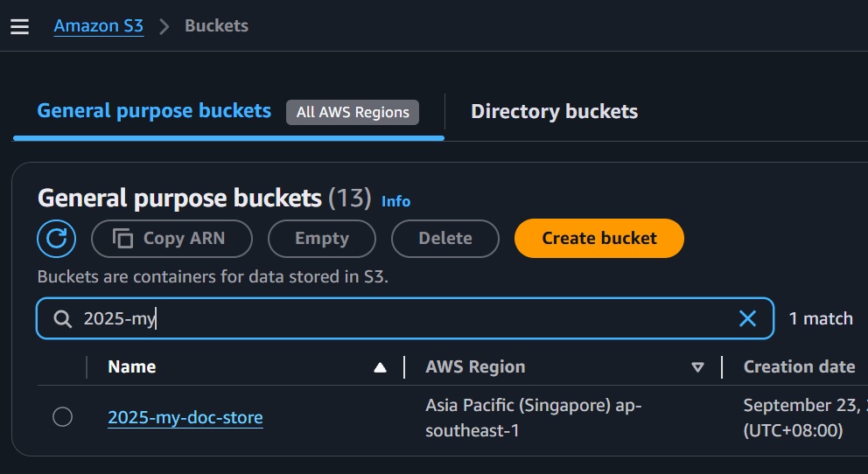
Task: Click the refresh buckets icon button
Action: (57, 239)
